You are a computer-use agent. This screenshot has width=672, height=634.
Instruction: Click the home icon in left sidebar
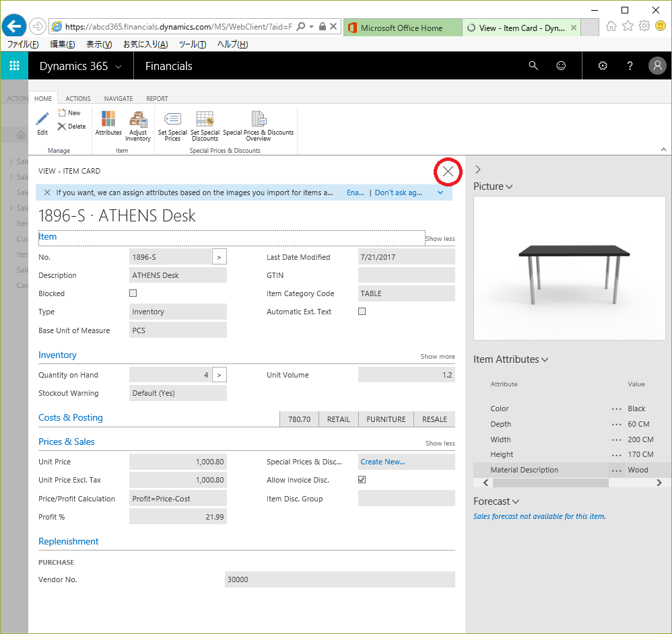(x=20, y=135)
